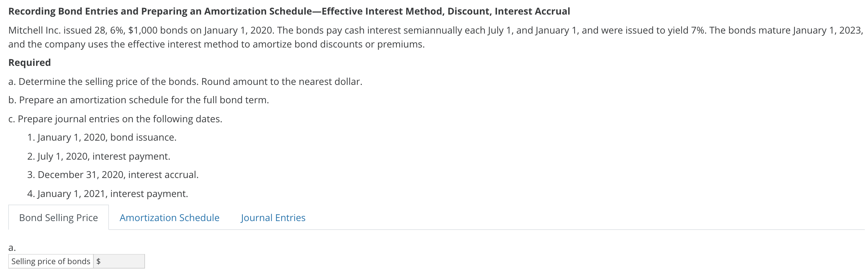Select the Selling price of bonds label
Image resolution: width=868 pixels, height=273 pixels.
click(x=50, y=261)
